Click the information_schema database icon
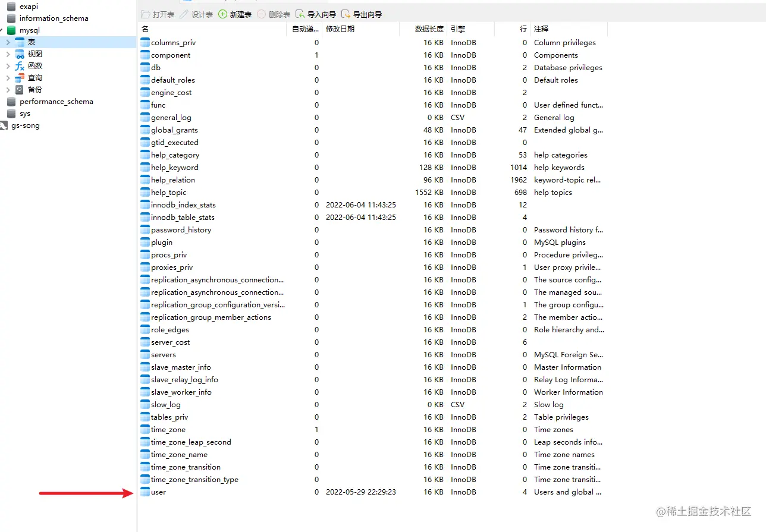 (x=11, y=18)
